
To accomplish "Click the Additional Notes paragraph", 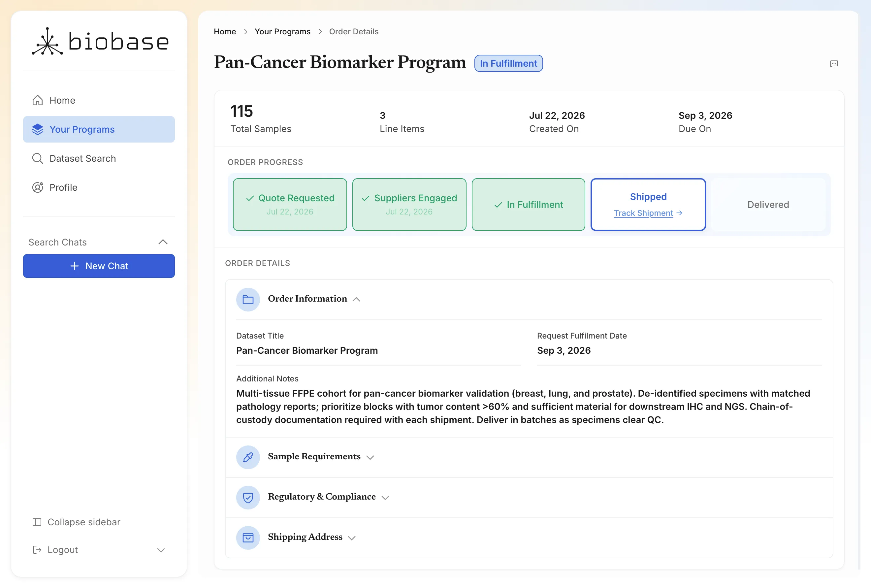I will tap(523, 407).
